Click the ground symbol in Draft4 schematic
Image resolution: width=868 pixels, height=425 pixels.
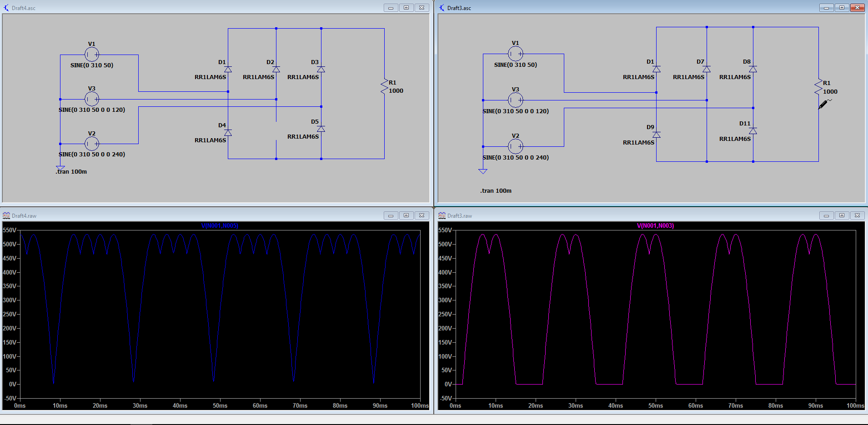pyautogui.click(x=60, y=169)
